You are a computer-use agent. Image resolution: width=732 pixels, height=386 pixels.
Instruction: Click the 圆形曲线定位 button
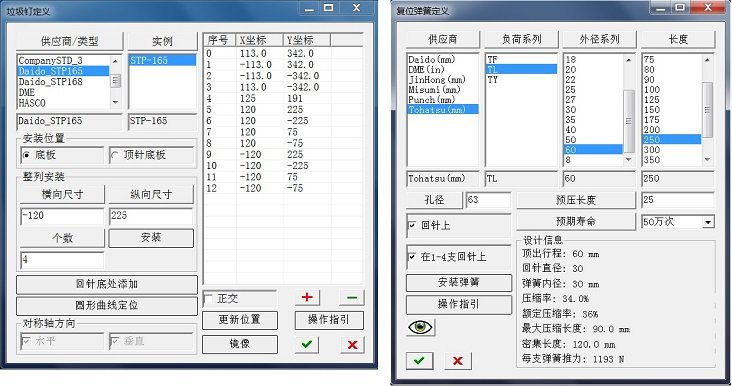click(x=107, y=305)
